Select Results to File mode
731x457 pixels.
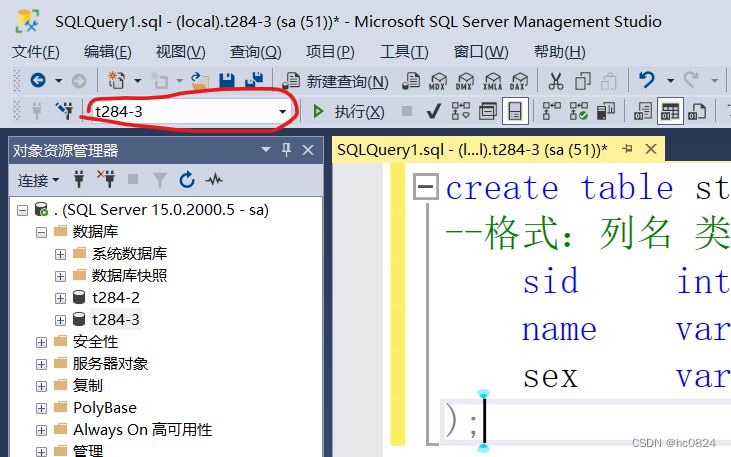click(x=697, y=111)
